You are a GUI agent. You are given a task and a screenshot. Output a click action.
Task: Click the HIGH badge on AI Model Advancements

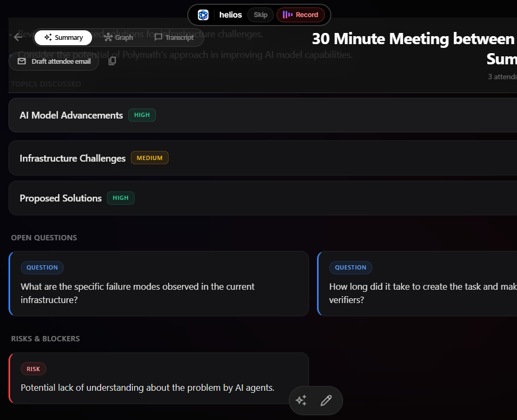click(x=142, y=115)
